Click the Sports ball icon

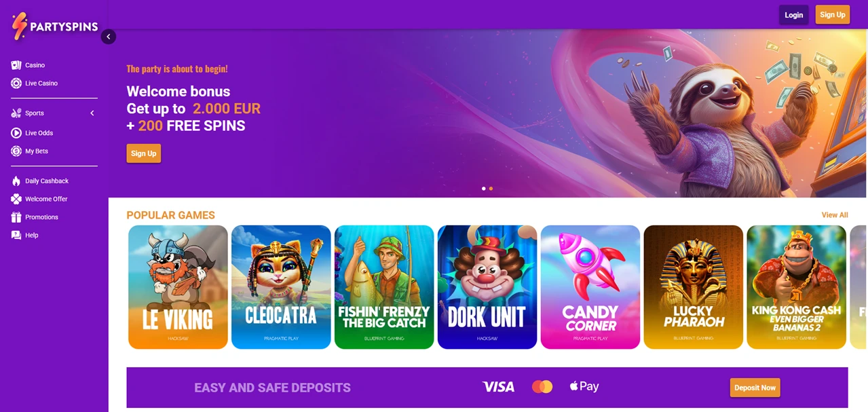[x=16, y=113]
